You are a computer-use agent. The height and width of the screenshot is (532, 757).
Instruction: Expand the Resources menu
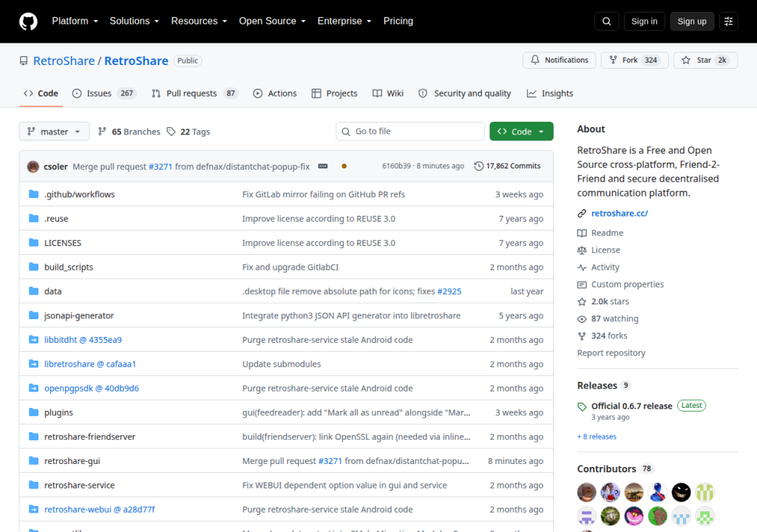(199, 21)
